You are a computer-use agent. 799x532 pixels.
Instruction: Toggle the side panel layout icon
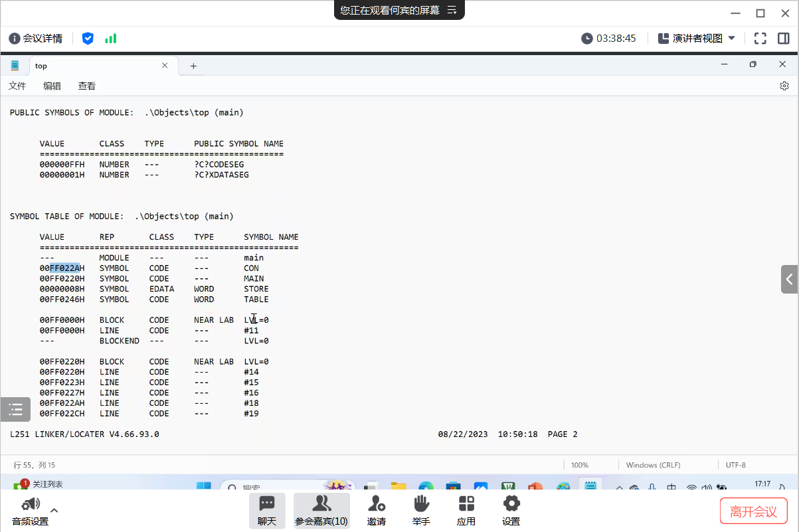[x=783, y=39]
